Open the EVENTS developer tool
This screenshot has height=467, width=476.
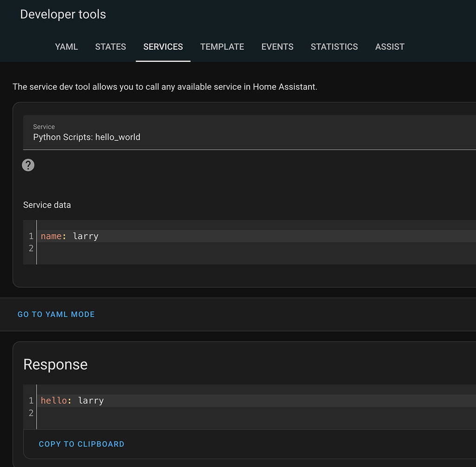(x=277, y=46)
